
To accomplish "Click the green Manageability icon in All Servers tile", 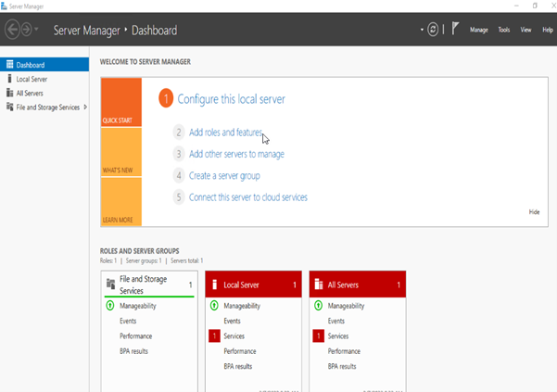I will (319, 306).
